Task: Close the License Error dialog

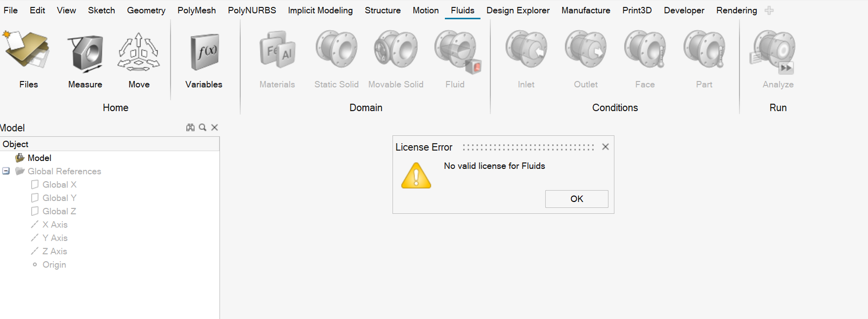Action: tap(605, 147)
